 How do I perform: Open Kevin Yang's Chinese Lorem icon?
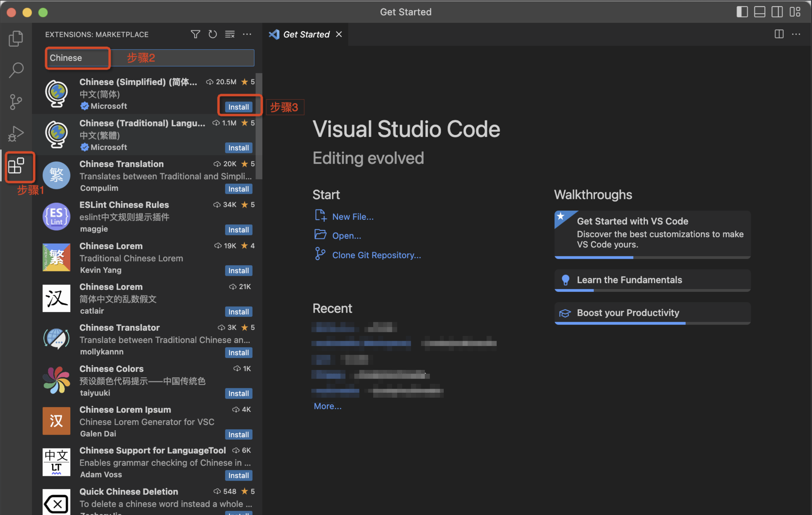pos(56,257)
